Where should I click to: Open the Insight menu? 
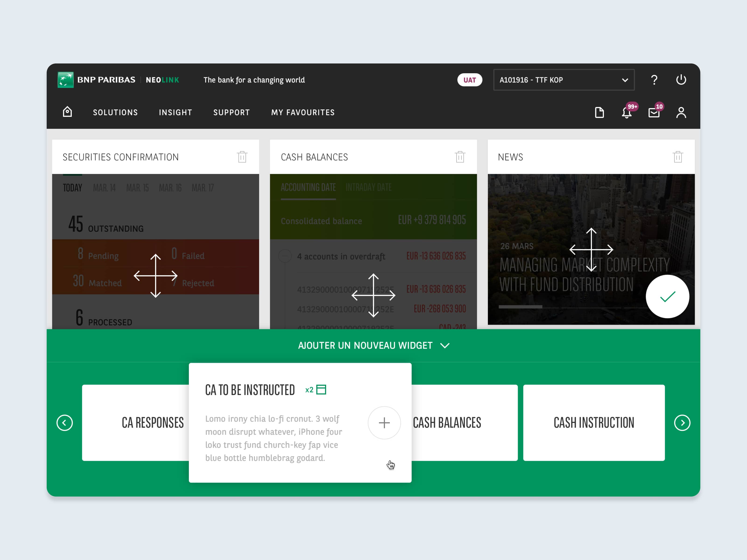(175, 112)
